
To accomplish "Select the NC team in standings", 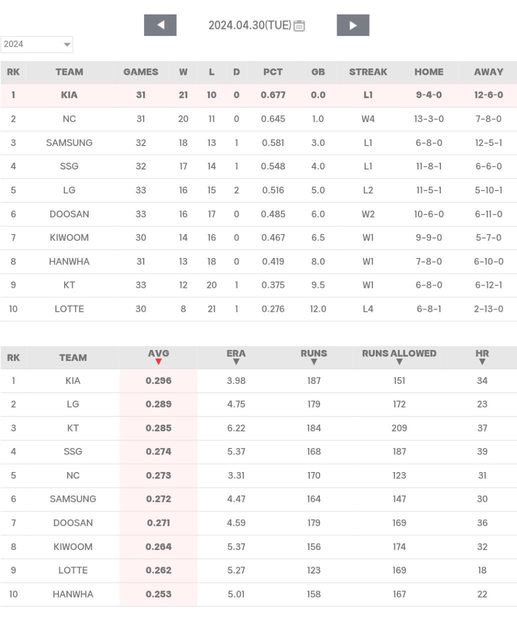I will [x=69, y=119].
